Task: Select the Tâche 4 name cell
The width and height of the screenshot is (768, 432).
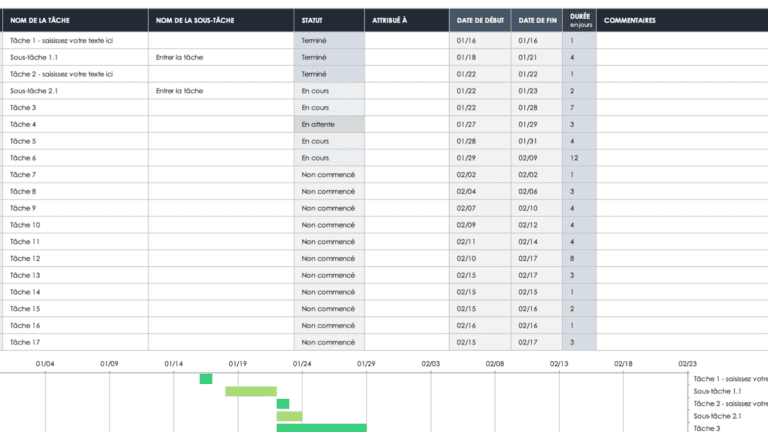Action: 75,124
